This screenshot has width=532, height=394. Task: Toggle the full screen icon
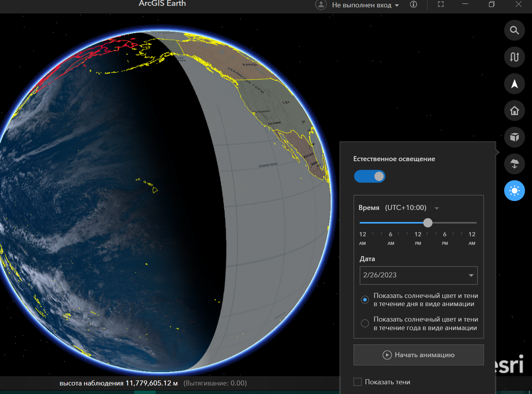pos(441,4)
